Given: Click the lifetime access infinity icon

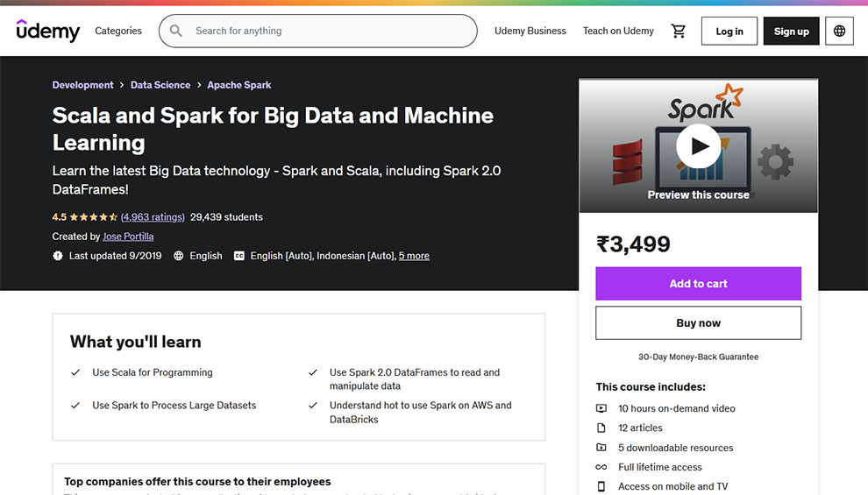Looking at the screenshot, I should pos(601,467).
